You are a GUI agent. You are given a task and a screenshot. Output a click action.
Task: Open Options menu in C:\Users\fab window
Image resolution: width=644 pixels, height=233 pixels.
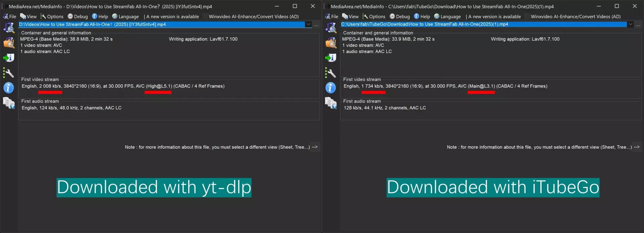pos(374,16)
